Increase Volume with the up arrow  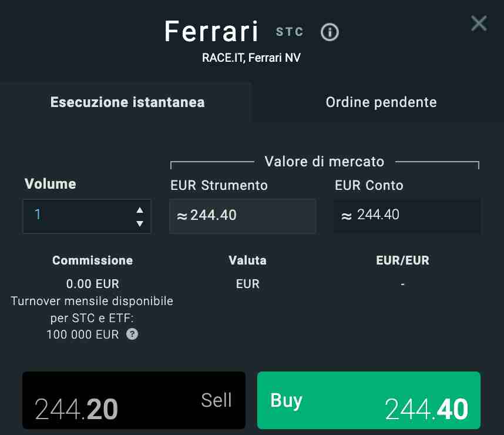140,209
